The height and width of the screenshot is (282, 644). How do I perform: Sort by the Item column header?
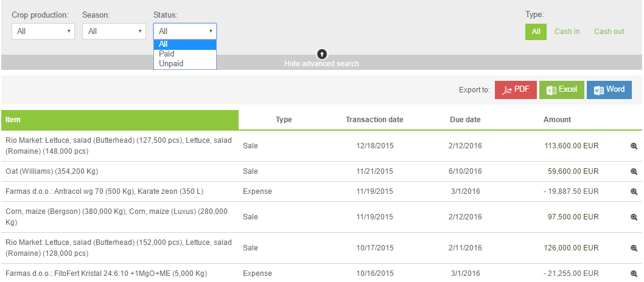pyautogui.click(x=13, y=120)
